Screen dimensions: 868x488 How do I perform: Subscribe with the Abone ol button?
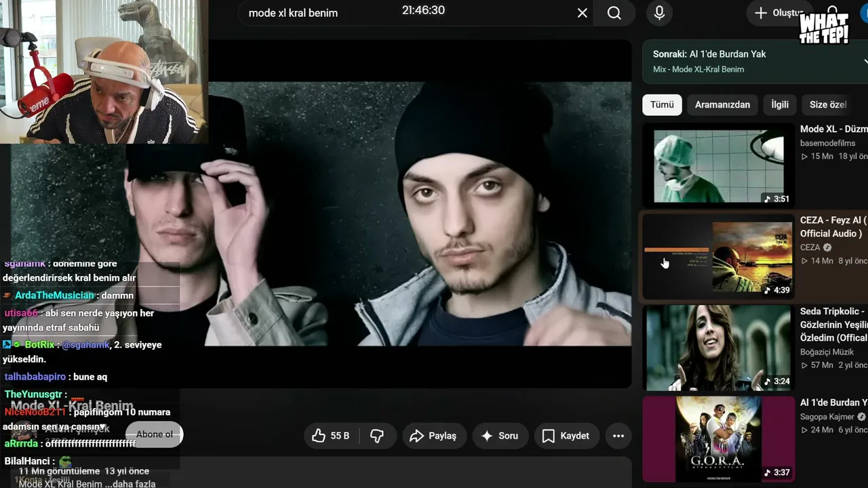pos(155,434)
